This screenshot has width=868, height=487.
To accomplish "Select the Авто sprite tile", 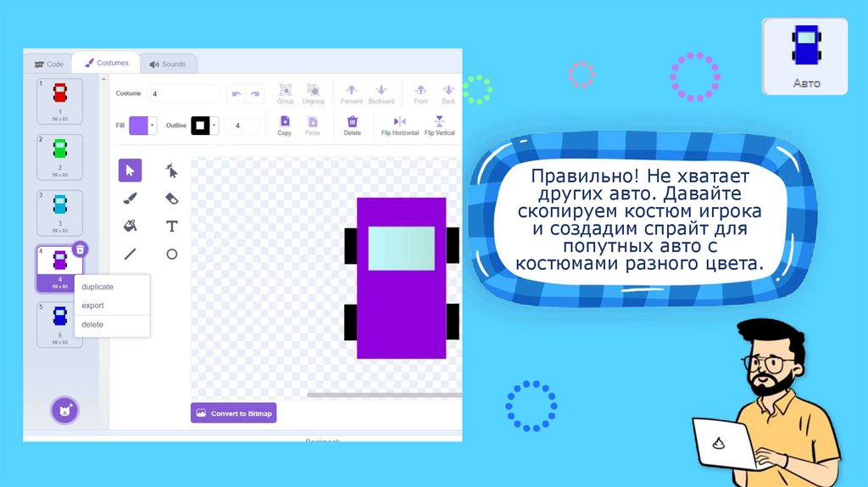I will tap(805, 57).
